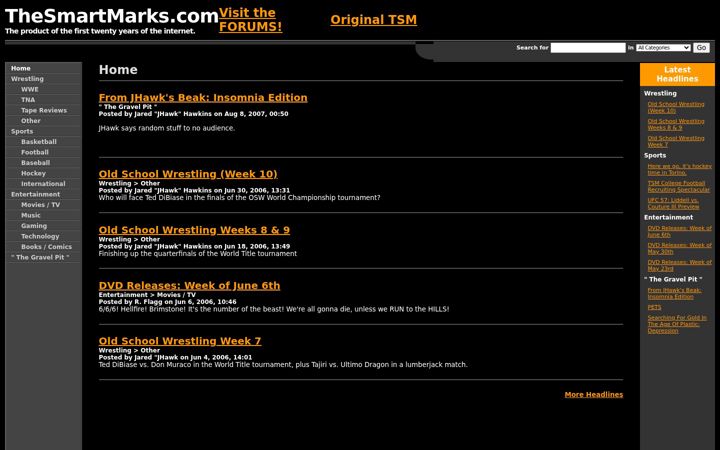Open sidebar headline DVD Releases: Week of May 23rd
720x450 pixels.
coord(680,265)
